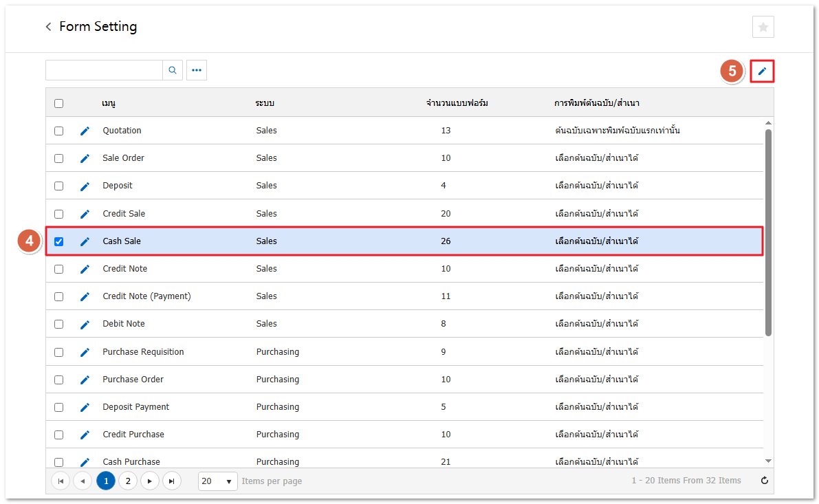Screen dimensions: 819x504
Task: Click the top-right edit pencil button
Action: (x=762, y=71)
